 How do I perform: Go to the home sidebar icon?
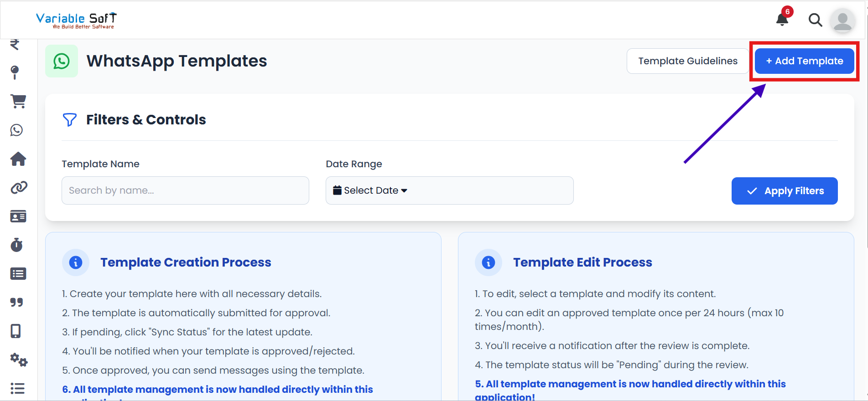[x=18, y=159]
